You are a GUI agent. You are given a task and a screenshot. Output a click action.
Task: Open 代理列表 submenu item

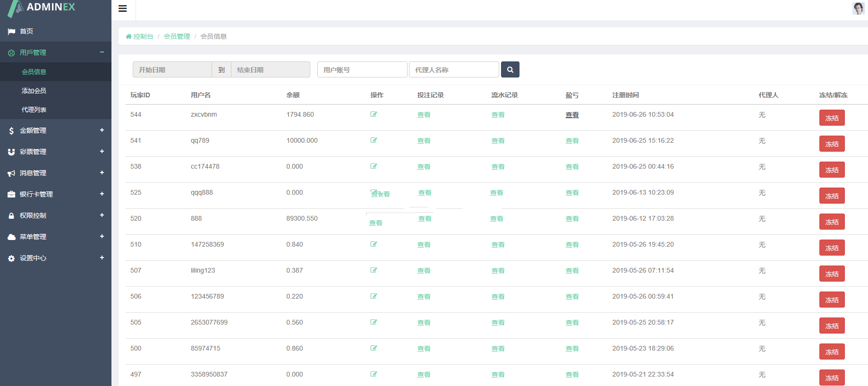coord(34,110)
